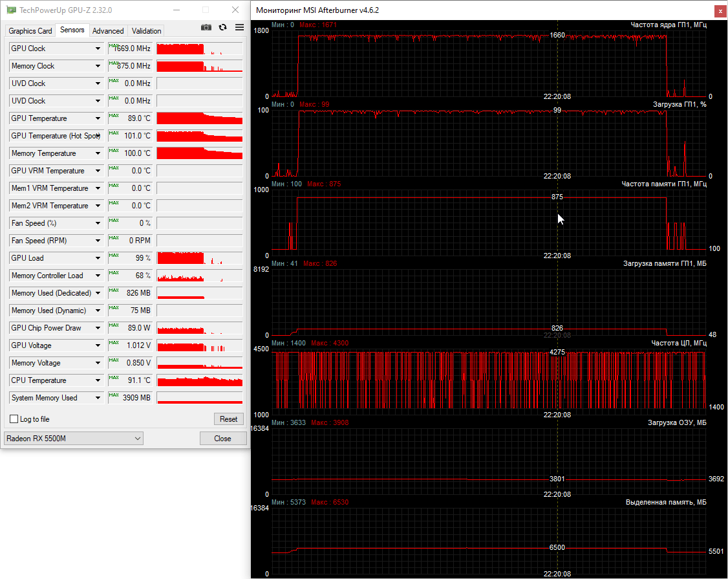Select the Sensors tab
728x579 pixels.
[x=72, y=30]
